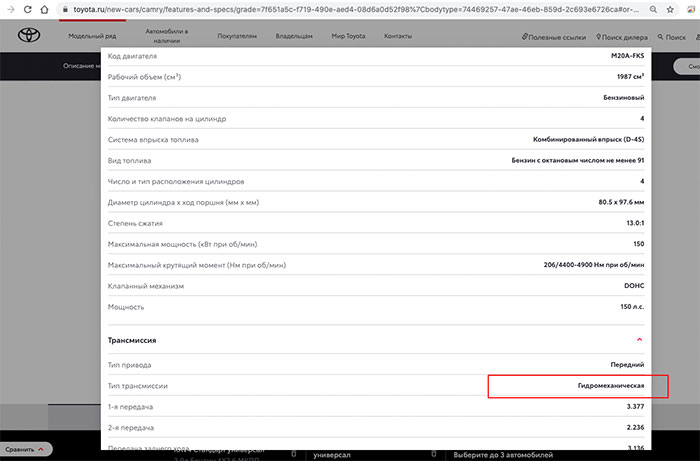Click the 206/4400-4900 torque value
This screenshot has width=700, height=461.
tap(594, 265)
